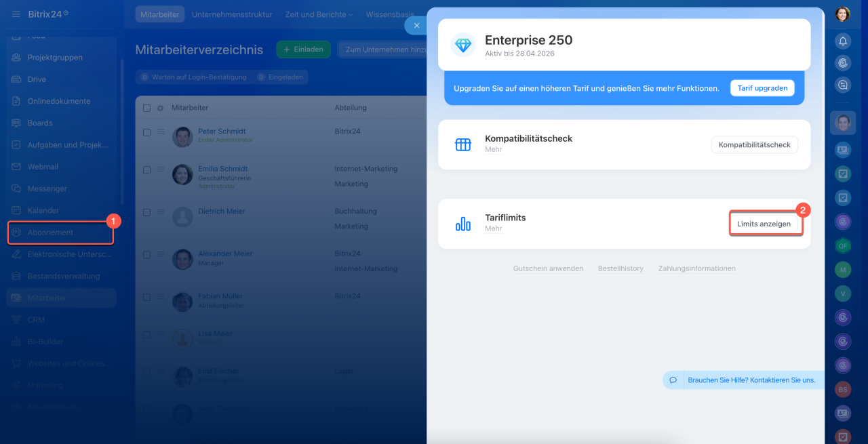The image size is (868, 444).
Task: Click the Boards sidebar icon
Action: [16, 123]
